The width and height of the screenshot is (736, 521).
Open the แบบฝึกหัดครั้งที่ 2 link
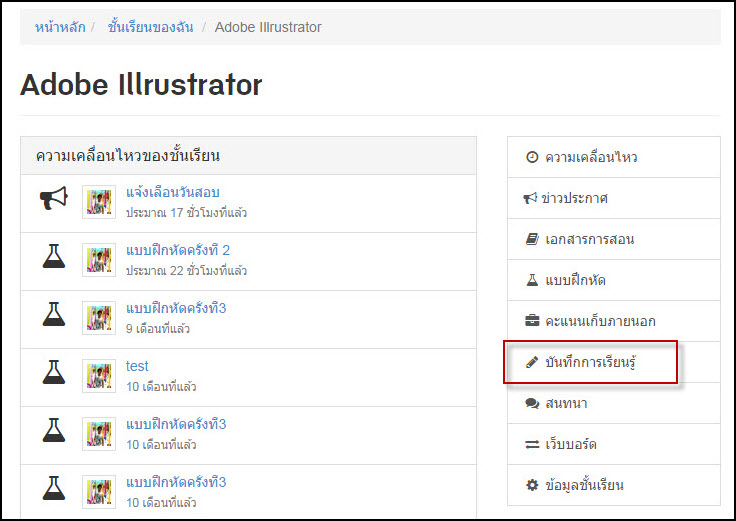(178, 250)
